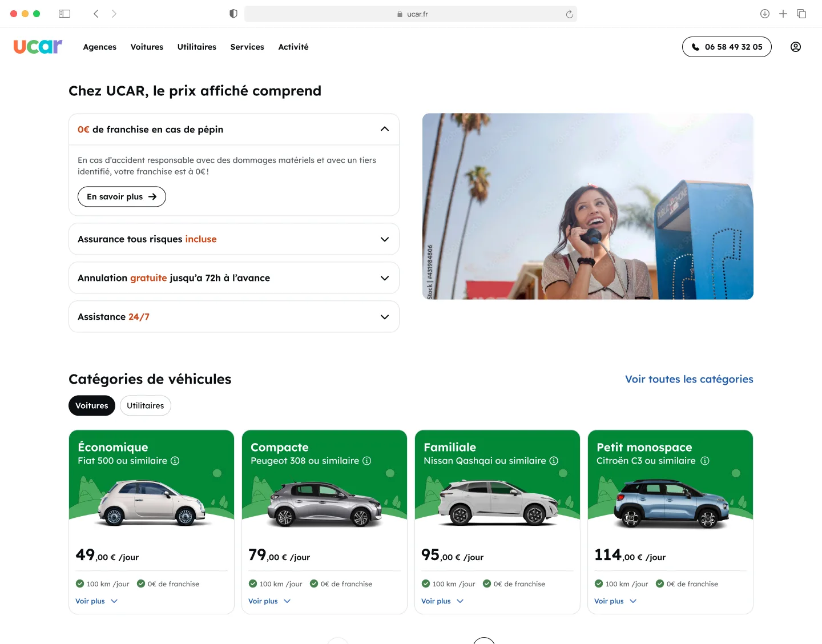Screen dimensions: 822x644
Task: Reload the page with the refresh icon
Action: [x=569, y=14]
